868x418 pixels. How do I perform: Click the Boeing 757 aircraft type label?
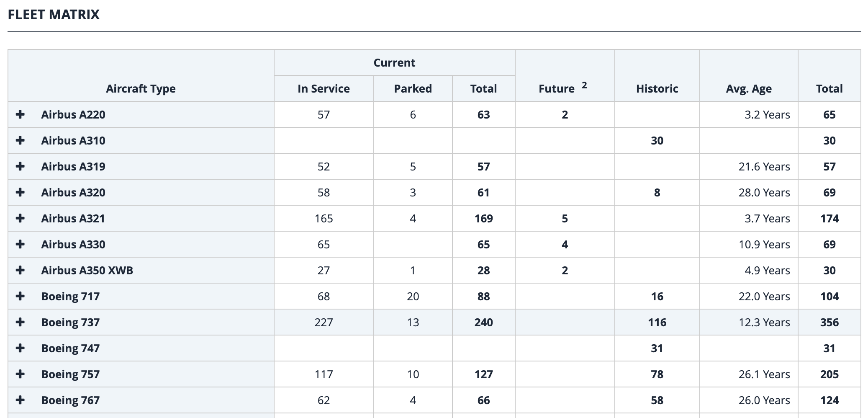tap(70, 374)
